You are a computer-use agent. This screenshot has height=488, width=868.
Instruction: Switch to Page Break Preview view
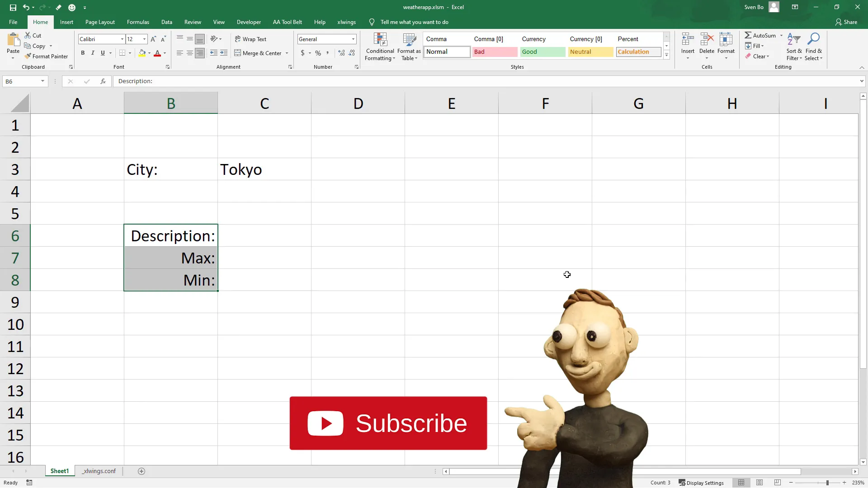pyautogui.click(x=777, y=483)
